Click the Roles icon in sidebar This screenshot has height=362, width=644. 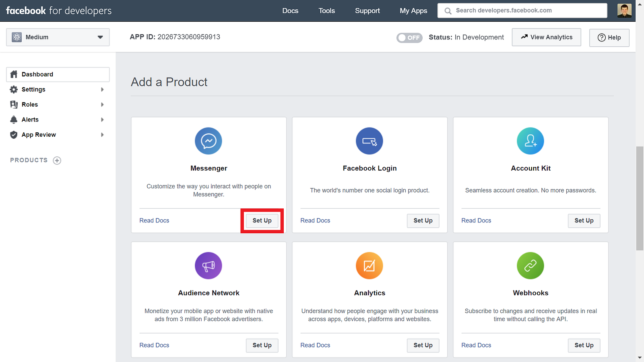coord(14,105)
